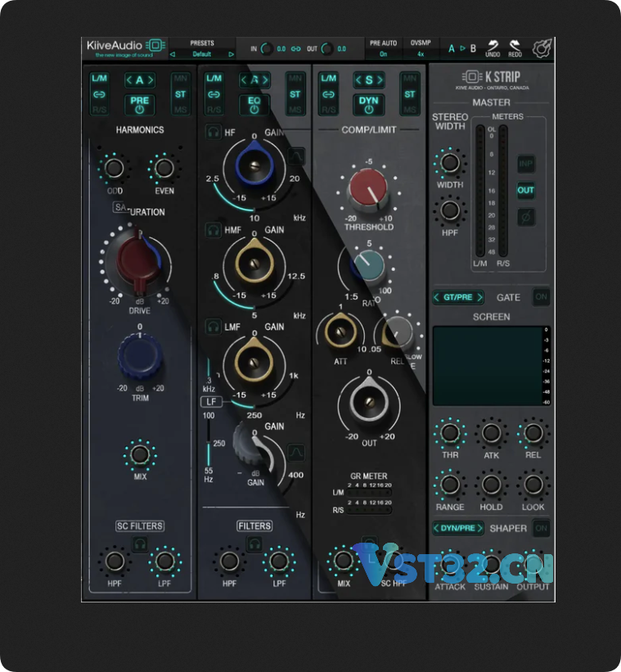The height and width of the screenshot is (672, 621).
Task: Click the phase invert icon in MASTER
Action: (x=526, y=217)
